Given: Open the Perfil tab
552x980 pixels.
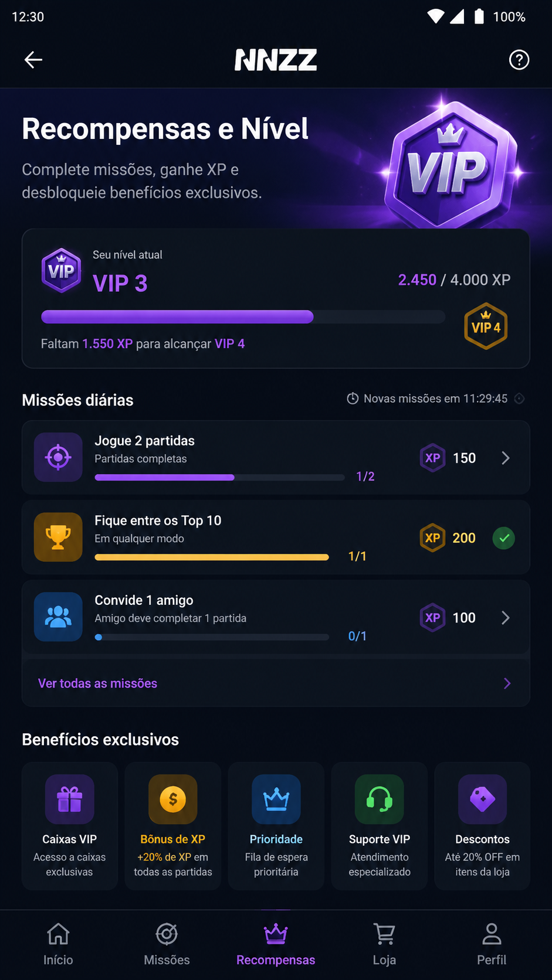Looking at the screenshot, I should click(492, 944).
